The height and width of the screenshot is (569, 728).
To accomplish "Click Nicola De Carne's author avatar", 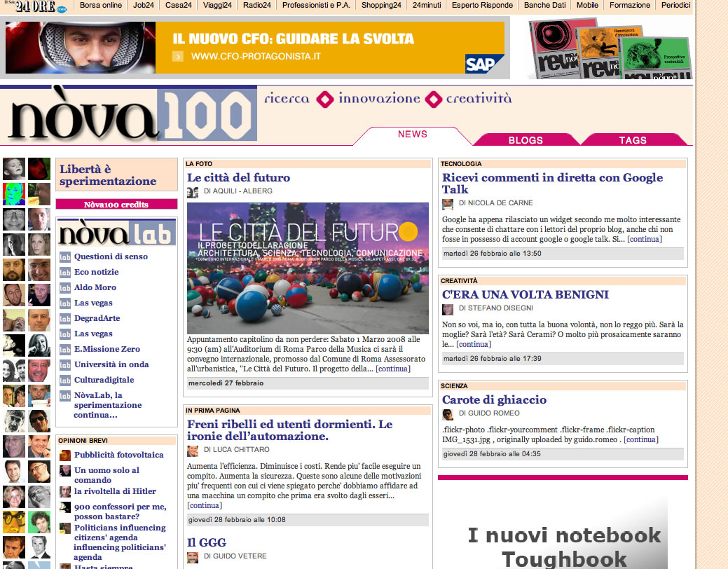I will pos(448,204).
